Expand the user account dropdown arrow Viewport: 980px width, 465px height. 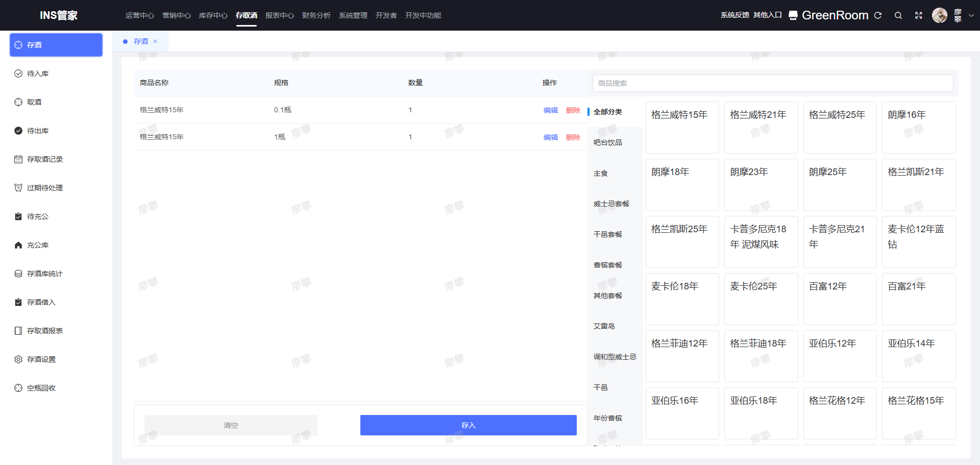click(x=971, y=15)
